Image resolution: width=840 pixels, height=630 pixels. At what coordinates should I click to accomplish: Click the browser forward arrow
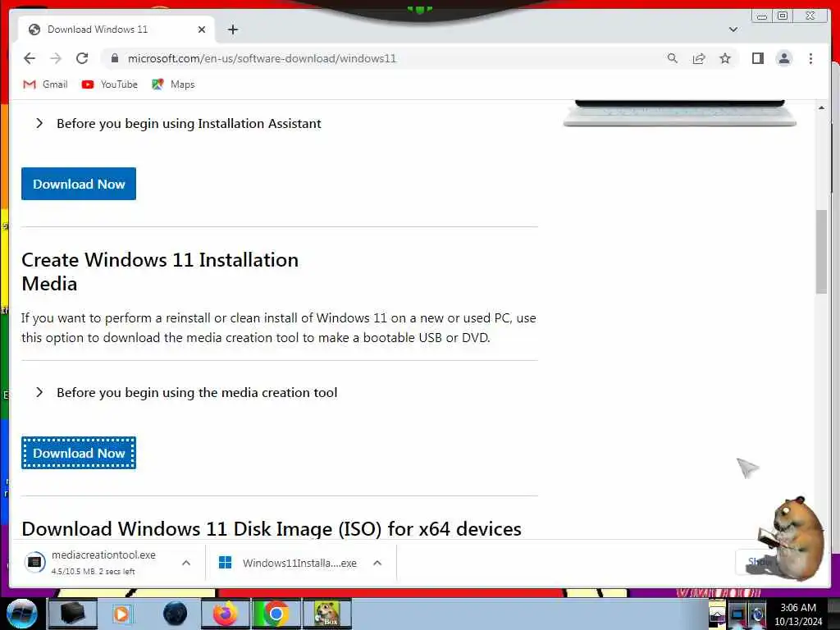(x=56, y=58)
